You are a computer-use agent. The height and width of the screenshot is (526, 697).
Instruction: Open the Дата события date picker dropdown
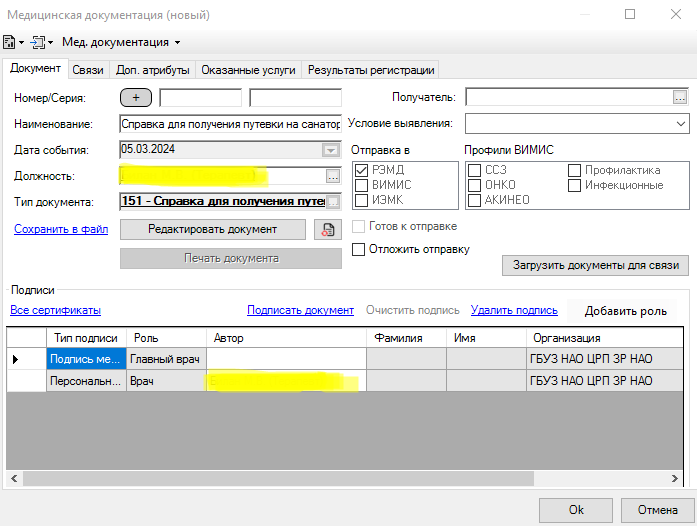tap(330, 150)
